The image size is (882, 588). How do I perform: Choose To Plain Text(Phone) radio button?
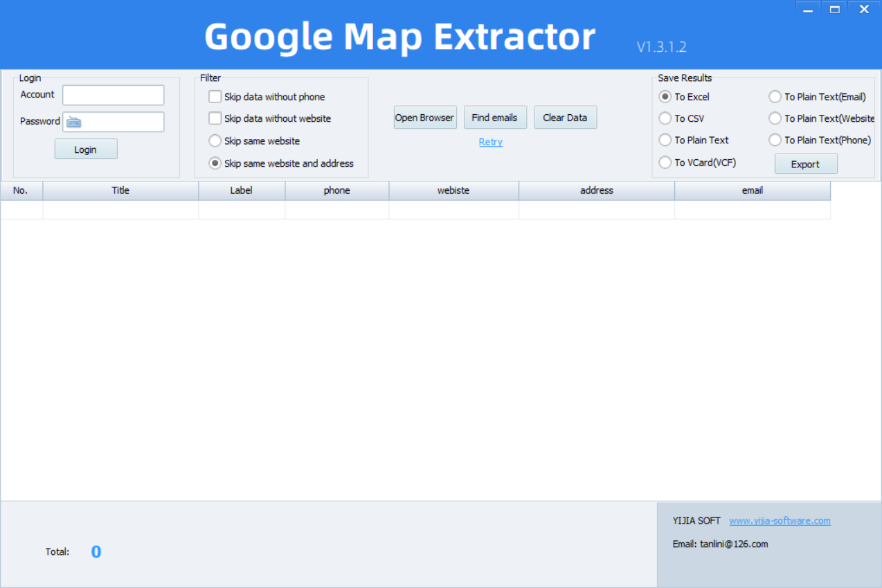(x=775, y=140)
